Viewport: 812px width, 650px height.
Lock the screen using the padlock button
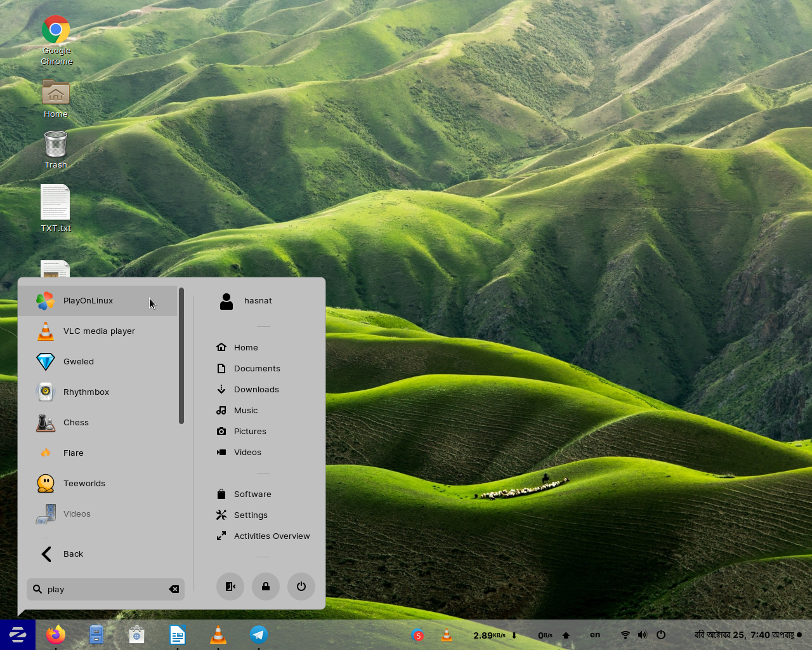pyautogui.click(x=266, y=587)
